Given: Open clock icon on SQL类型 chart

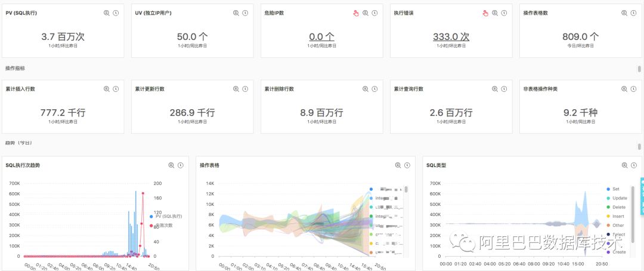Looking at the screenshot, I should click(633, 165).
